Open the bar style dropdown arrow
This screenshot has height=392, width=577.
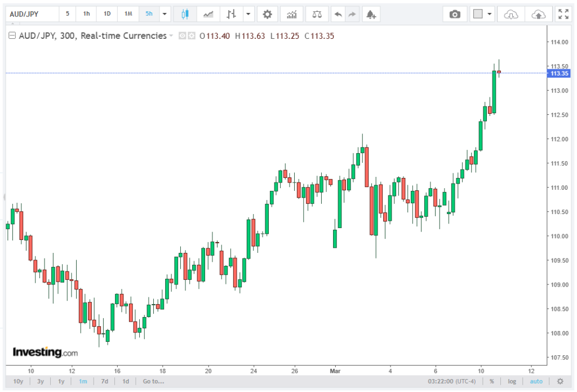coord(248,14)
